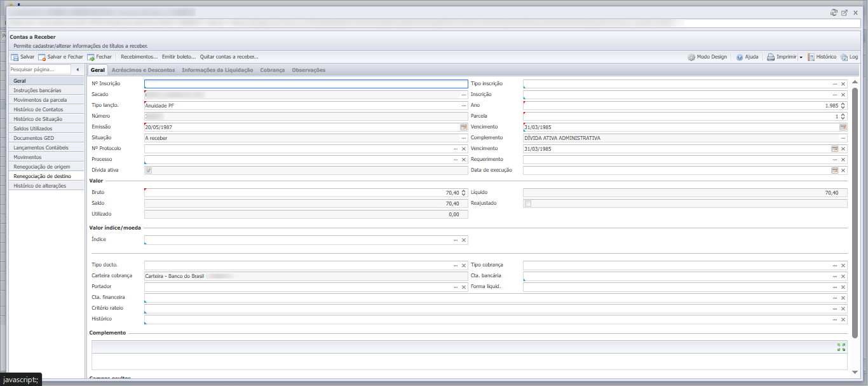The image size is (868, 386).
Task: Open Modo Design from the toolbar
Action: pos(707,57)
